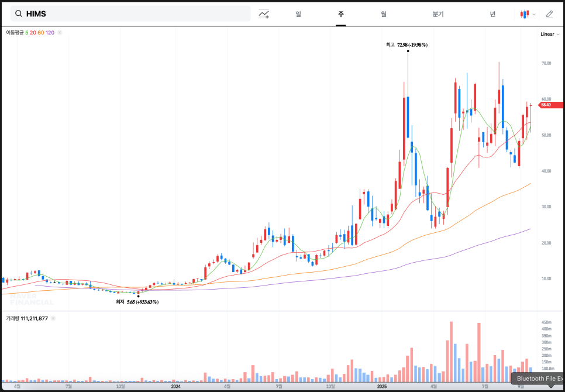The width and height of the screenshot is (565, 392).
Task: Click the candlestick chart type icon
Action: click(x=525, y=15)
